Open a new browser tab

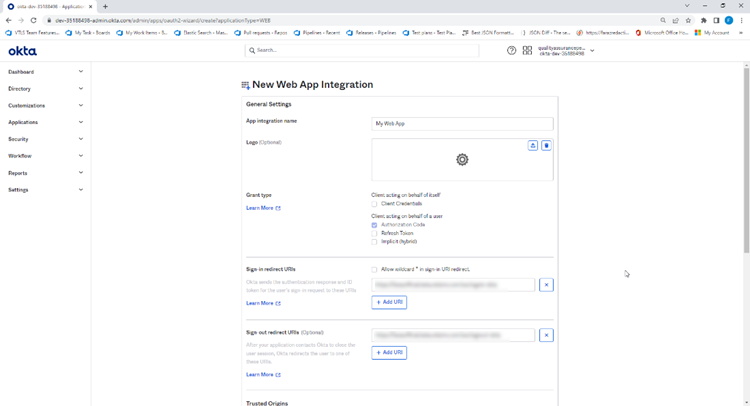pos(105,7)
